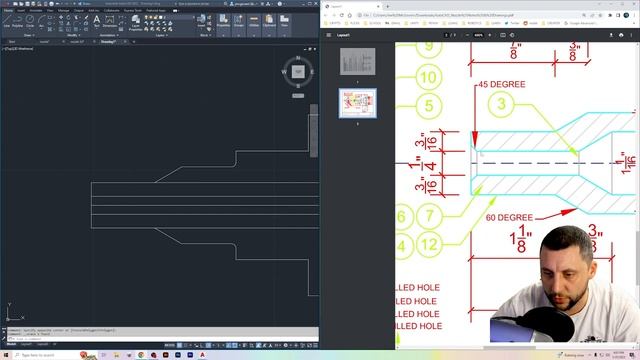Click the AutoCAD taskbar icon
Screen dimensions: 640x360
(202, 355)
